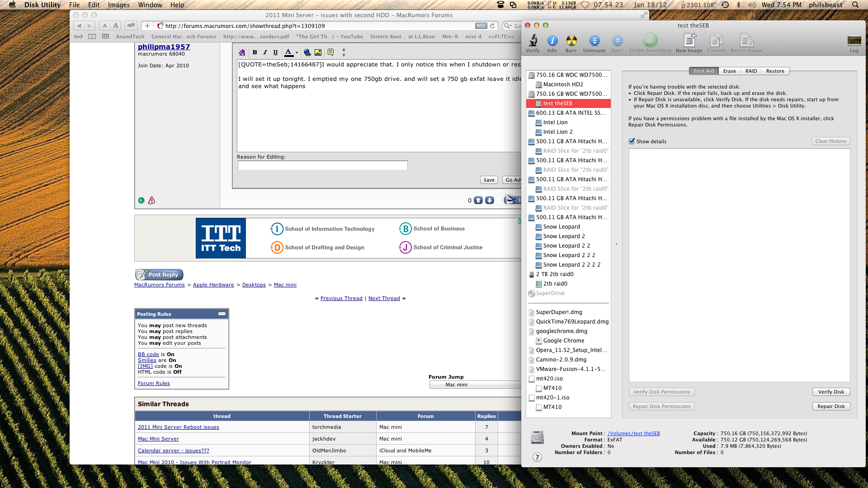Click the text color swatch A

[288, 52]
